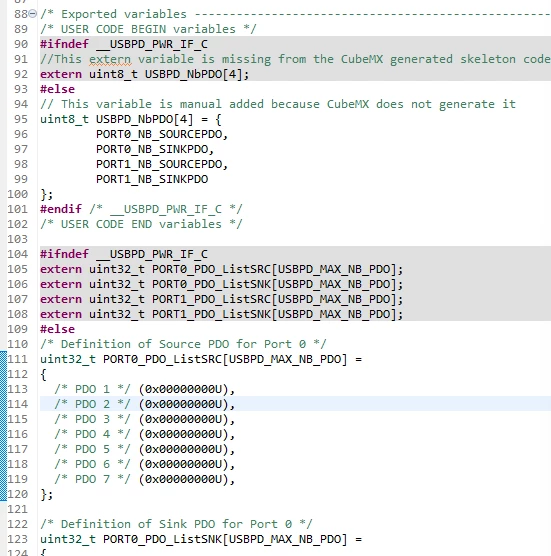Click 'uint32_t PORT0_PDO_ListSNK[USBPD_MAX_NB_PDO] =' on line 123
The height and width of the screenshot is (556, 551).
pos(201,539)
